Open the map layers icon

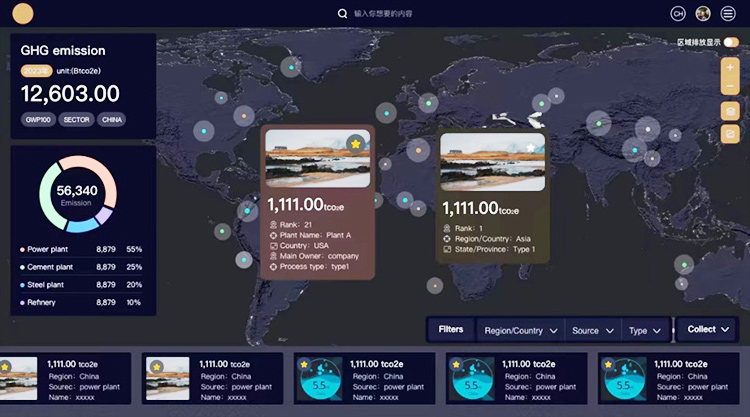[x=730, y=111]
